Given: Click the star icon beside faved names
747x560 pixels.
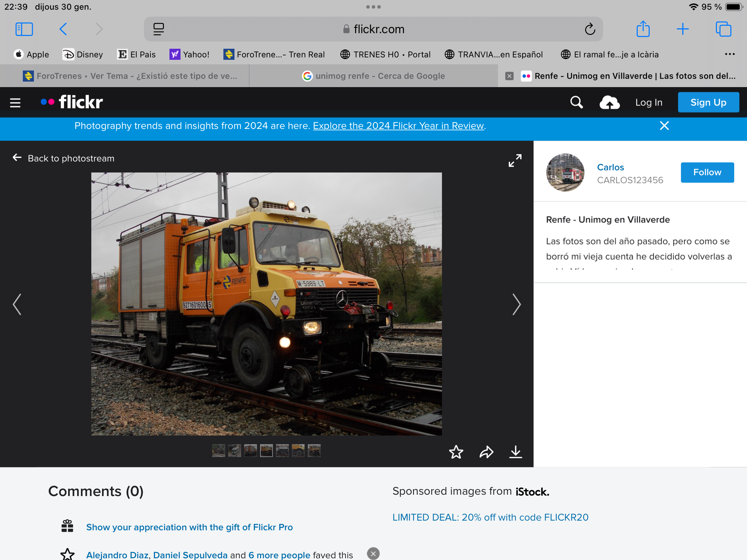Looking at the screenshot, I should 67,554.
